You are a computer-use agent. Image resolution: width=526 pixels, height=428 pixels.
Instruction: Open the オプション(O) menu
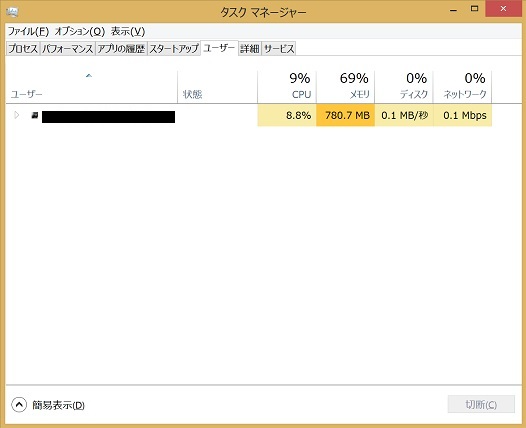pos(80,32)
